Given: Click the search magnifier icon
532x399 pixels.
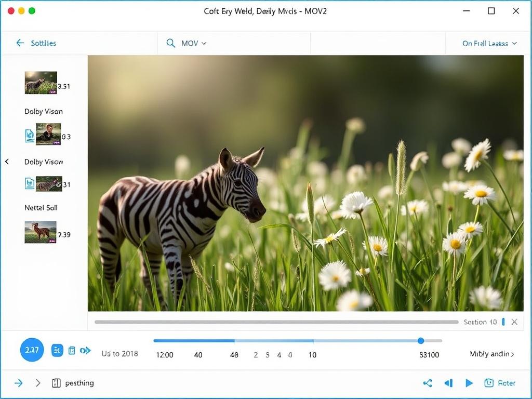Looking at the screenshot, I should click(x=170, y=43).
